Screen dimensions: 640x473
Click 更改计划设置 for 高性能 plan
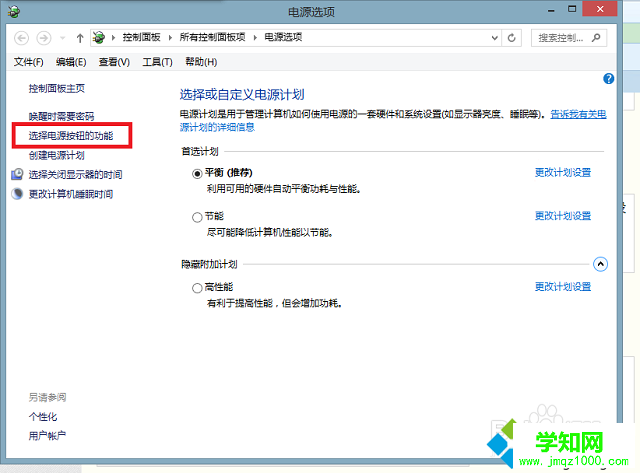point(563,286)
